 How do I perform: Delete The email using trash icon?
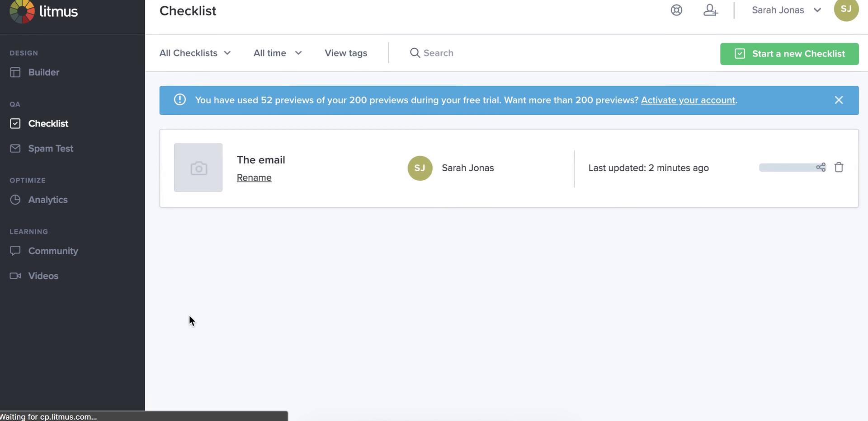[x=839, y=167]
